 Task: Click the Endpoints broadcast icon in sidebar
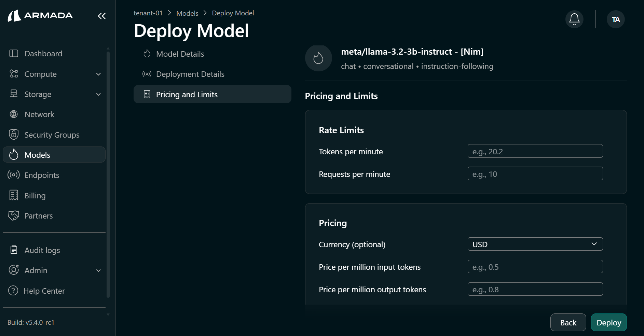click(x=14, y=175)
